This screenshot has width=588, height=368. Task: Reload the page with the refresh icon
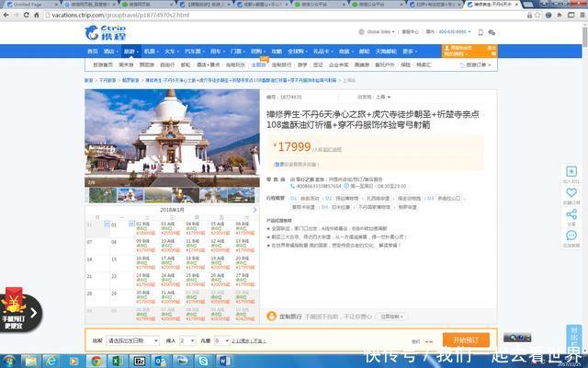pos(27,15)
